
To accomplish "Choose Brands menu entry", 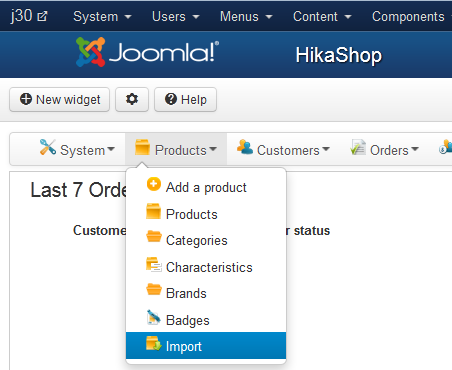I will click(x=206, y=293).
